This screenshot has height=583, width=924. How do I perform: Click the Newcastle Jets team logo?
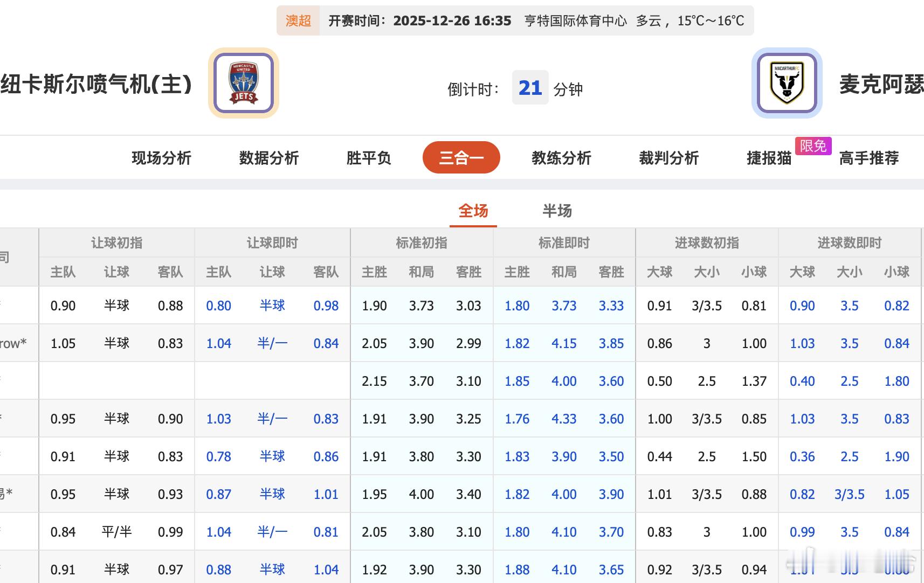pyautogui.click(x=244, y=84)
